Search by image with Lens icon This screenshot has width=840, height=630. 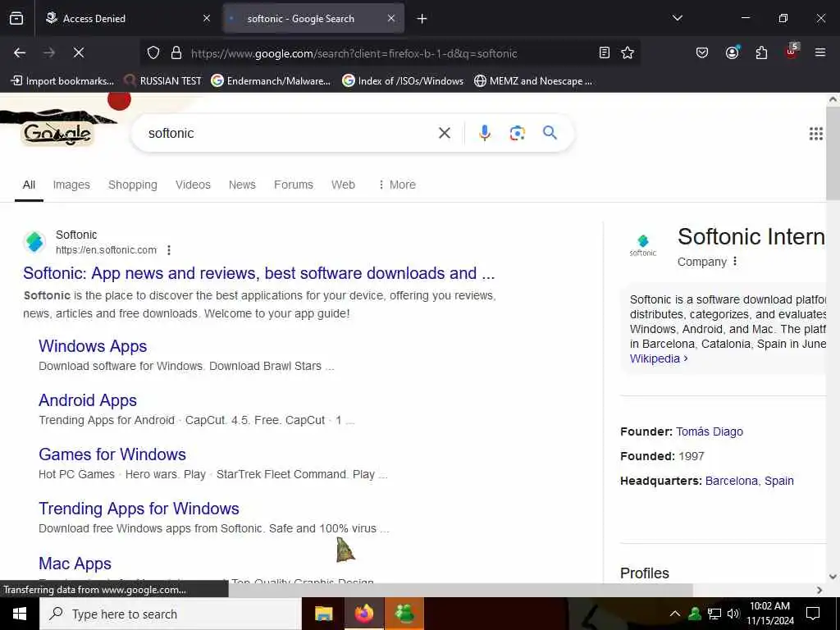517,133
